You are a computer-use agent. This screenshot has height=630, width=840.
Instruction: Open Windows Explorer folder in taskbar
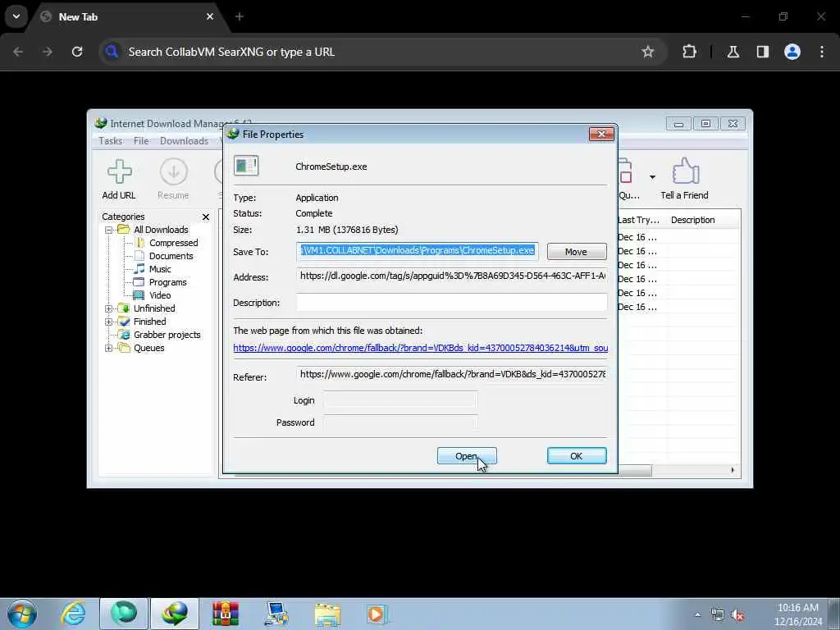click(326, 614)
